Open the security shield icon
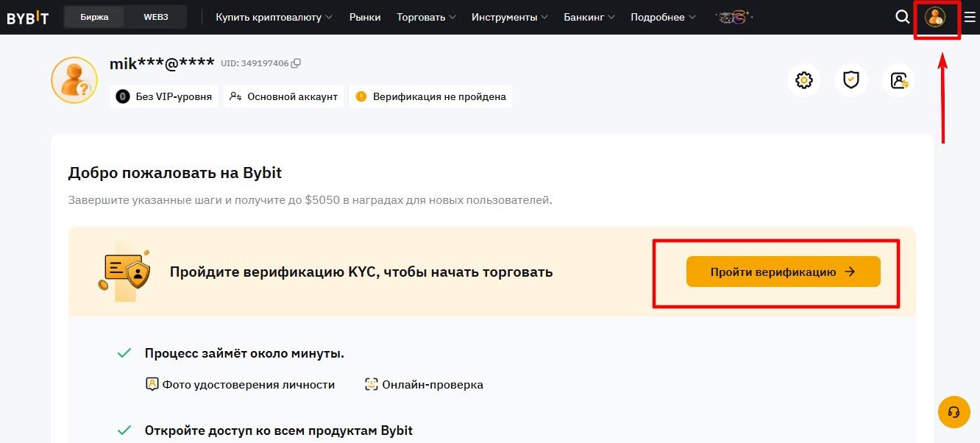The width and height of the screenshot is (980, 443). click(x=851, y=80)
